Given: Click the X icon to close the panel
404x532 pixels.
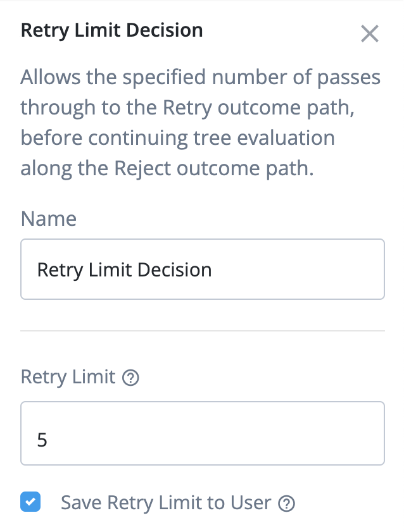Looking at the screenshot, I should [x=370, y=34].
